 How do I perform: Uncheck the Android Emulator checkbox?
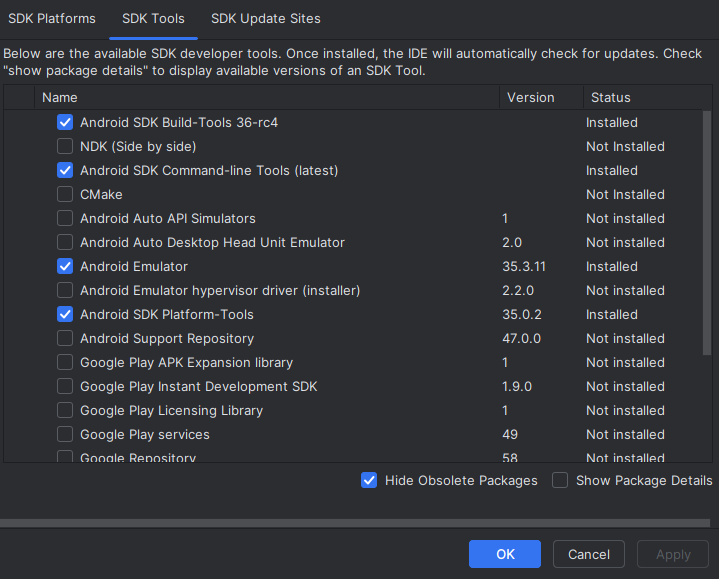click(65, 266)
